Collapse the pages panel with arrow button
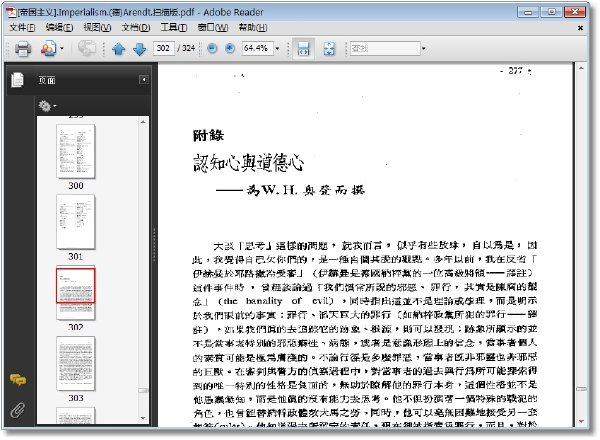The image size is (600, 440). [x=143, y=80]
